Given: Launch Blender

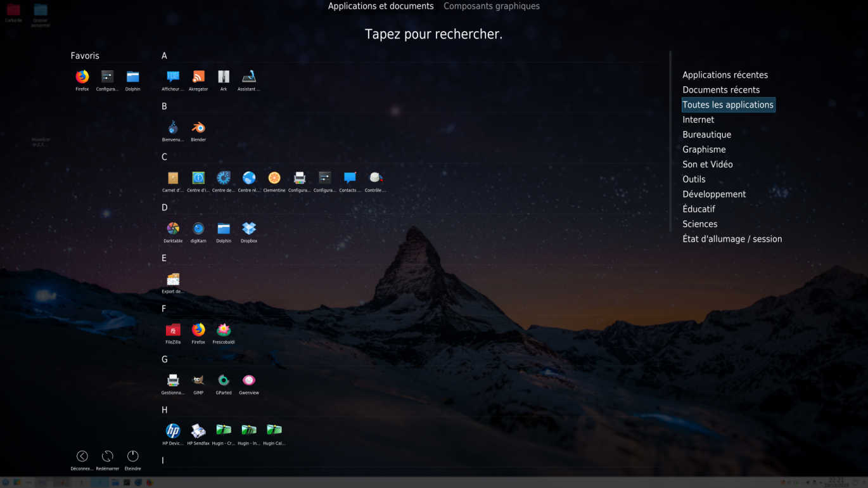Looking at the screenshot, I should [198, 127].
